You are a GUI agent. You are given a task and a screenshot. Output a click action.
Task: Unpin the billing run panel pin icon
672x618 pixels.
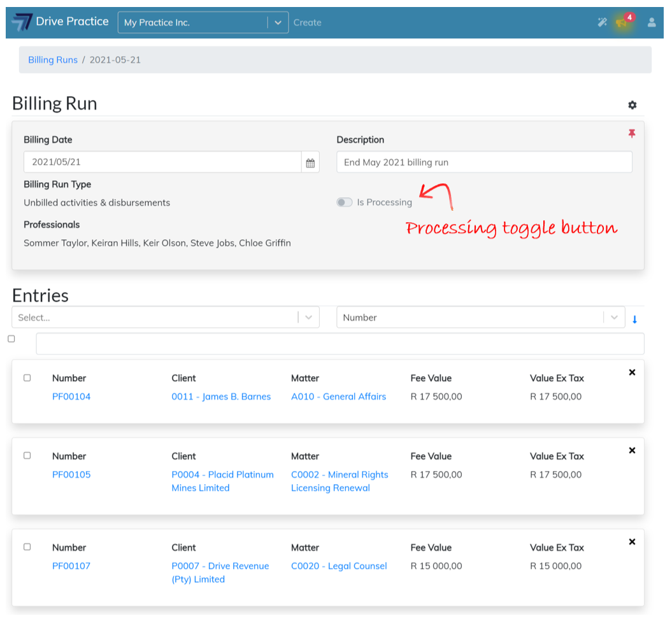click(x=632, y=134)
